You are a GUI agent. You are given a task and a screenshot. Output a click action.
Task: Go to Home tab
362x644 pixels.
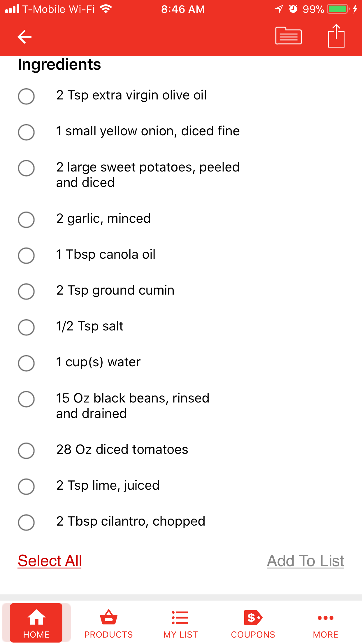click(x=36, y=623)
